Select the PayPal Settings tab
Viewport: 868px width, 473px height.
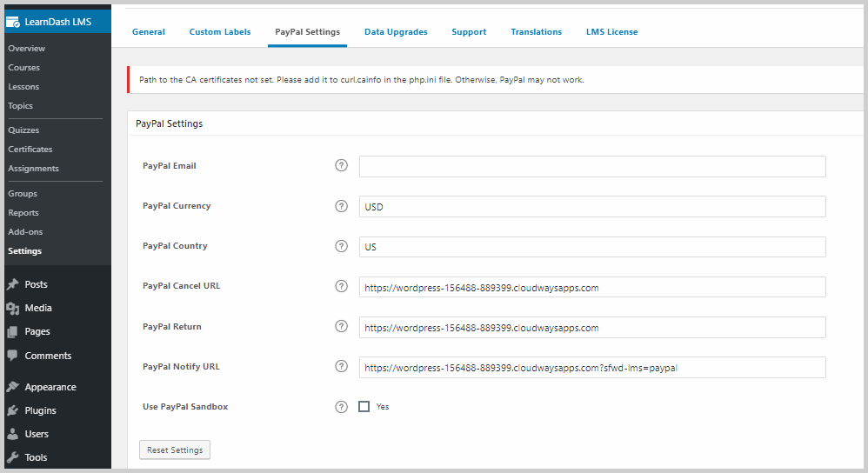(307, 32)
